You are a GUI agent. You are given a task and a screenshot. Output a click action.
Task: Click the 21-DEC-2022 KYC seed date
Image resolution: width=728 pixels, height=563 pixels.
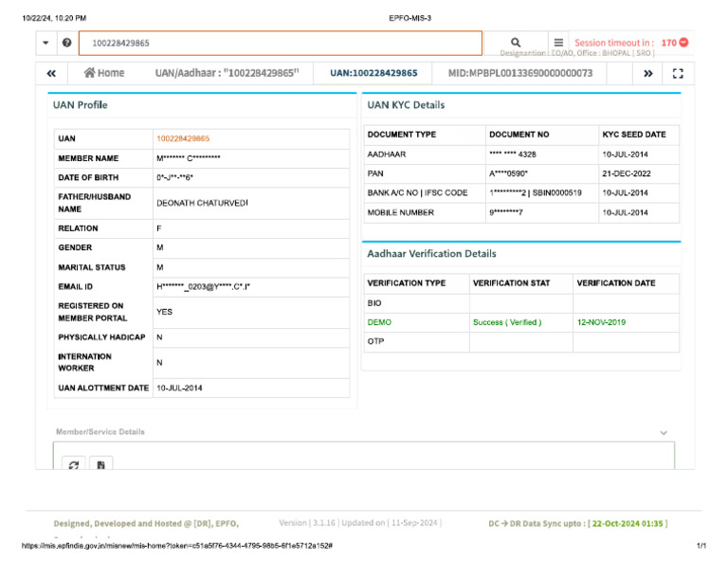[627, 173]
